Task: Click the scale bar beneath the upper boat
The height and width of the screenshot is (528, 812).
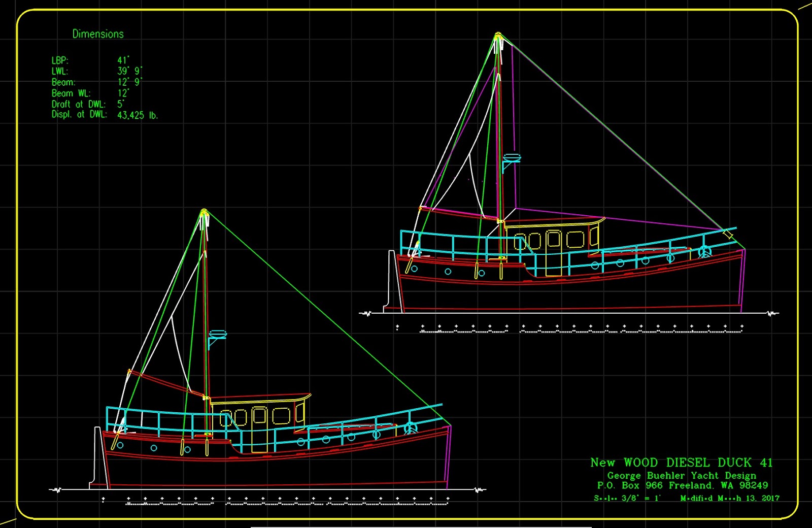Action: 569,329
